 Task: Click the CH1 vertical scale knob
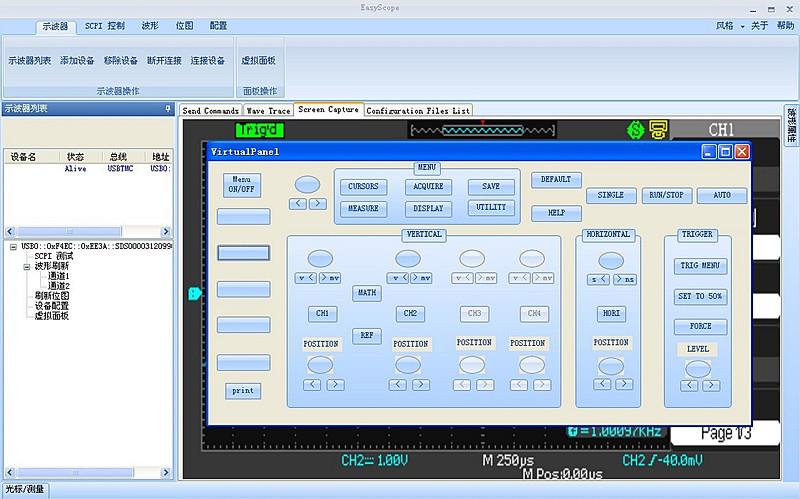click(322, 257)
